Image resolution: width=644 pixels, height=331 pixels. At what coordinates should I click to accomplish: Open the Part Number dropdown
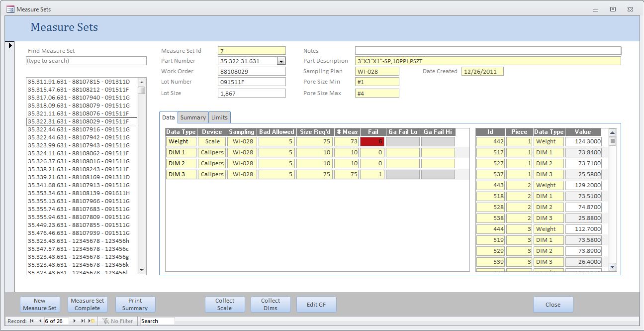pyautogui.click(x=281, y=61)
